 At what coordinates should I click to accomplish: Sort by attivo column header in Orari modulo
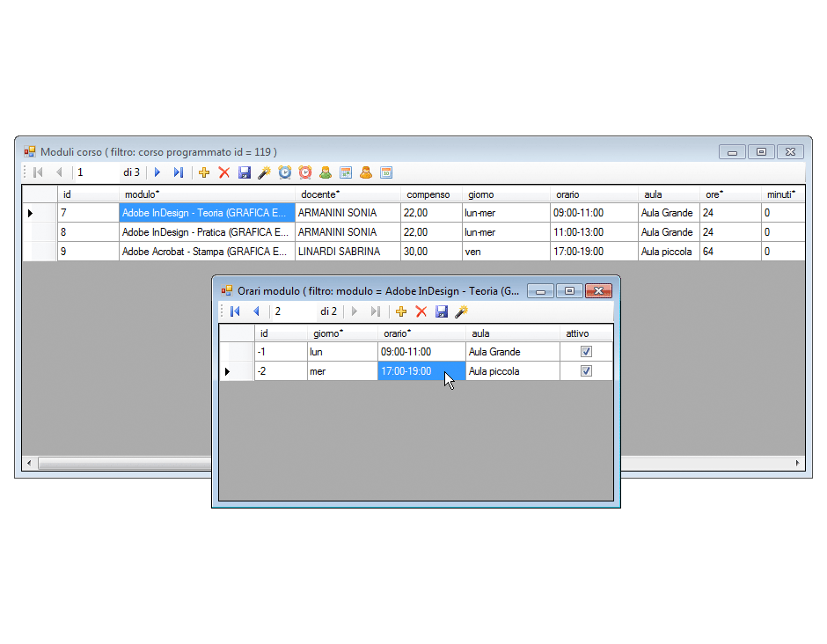(x=586, y=333)
